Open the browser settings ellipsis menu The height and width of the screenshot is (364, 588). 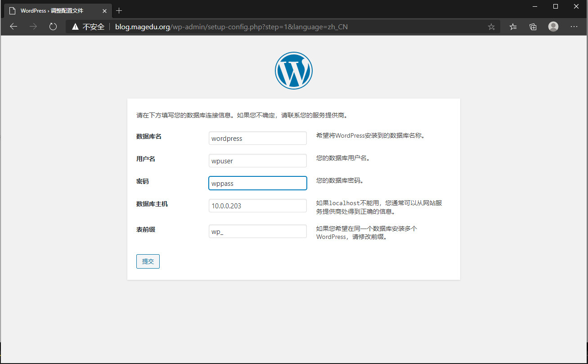[x=574, y=27]
